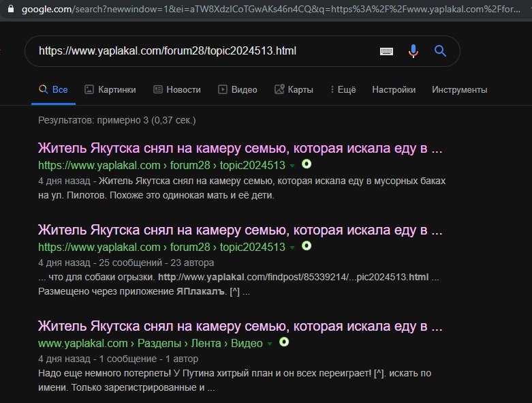The width and height of the screenshot is (532, 403).
Task: Expand dropdown arrow on the '25 сообщений' result URL
Action: (x=292, y=248)
